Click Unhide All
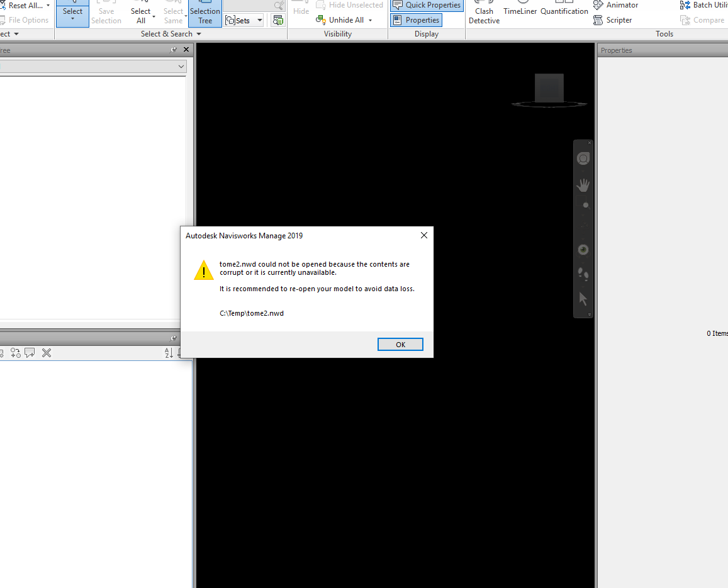The width and height of the screenshot is (728, 588). pyautogui.click(x=340, y=20)
